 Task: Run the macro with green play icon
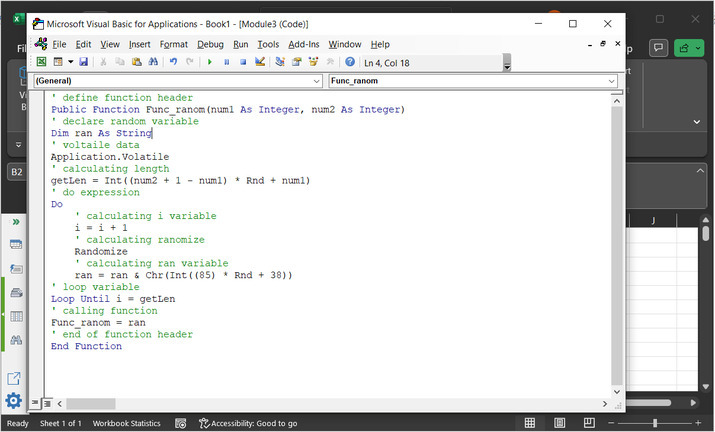click(x=210, y=62)
